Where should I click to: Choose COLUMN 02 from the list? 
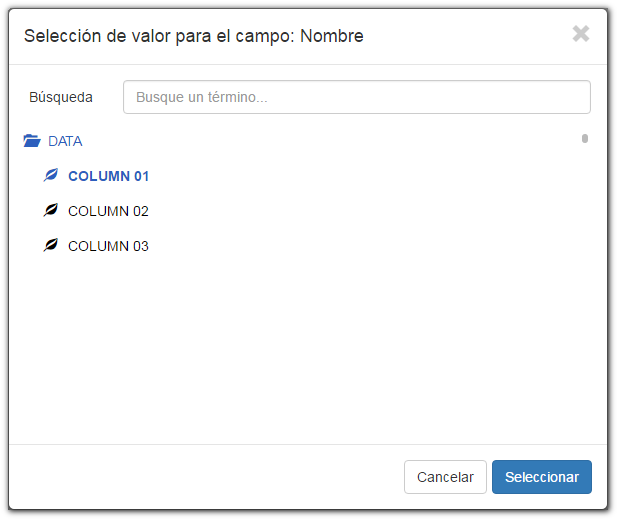tap(108, 211)
